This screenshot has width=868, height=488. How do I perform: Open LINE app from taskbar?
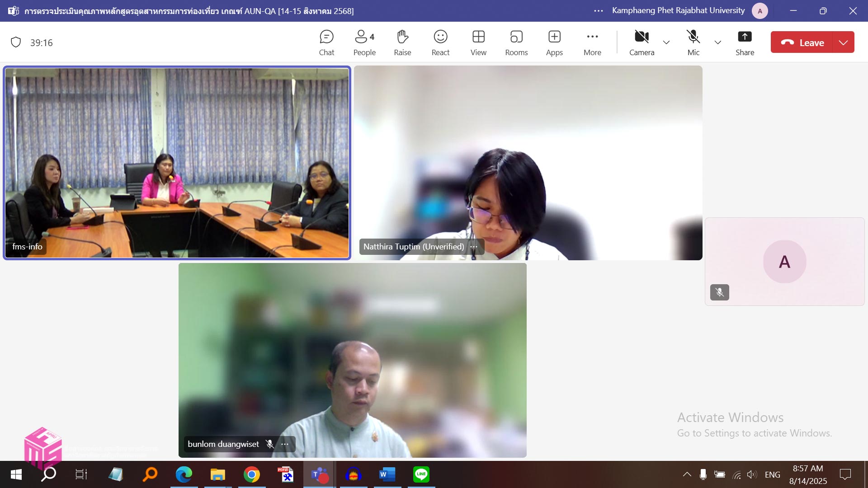(421, 474)
